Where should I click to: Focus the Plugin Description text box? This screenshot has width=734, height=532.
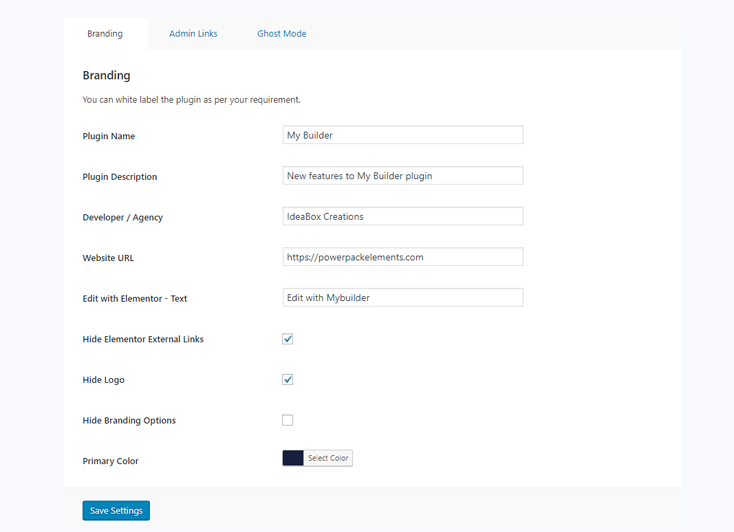(403, 176)
